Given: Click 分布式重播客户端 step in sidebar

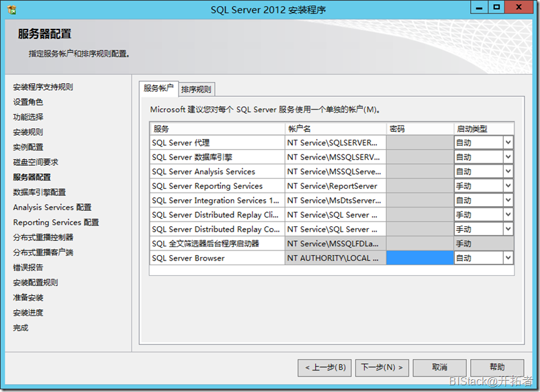Looking at the screenshot, I should pos(43,252).
